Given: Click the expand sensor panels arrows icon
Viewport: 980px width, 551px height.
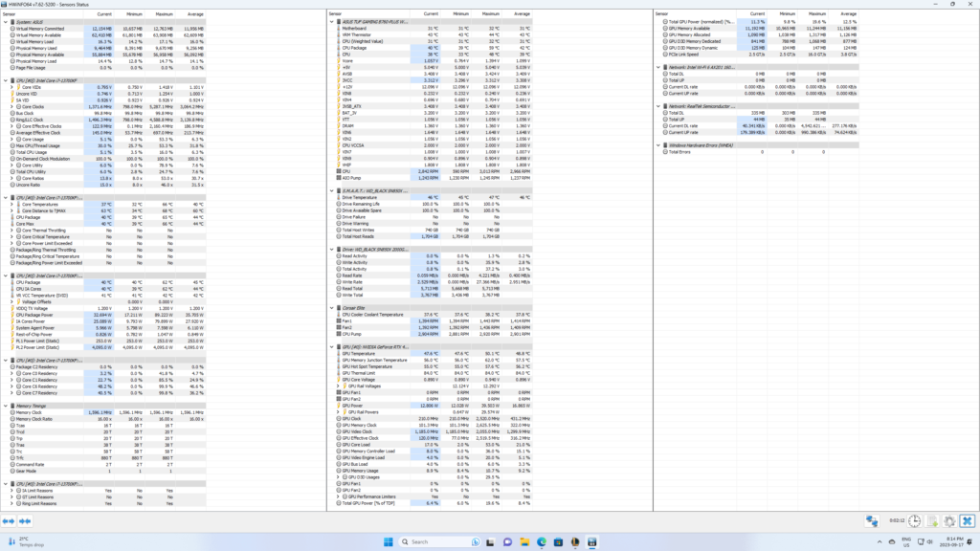Looking at the screenshot, I should (x=8, y=521).
